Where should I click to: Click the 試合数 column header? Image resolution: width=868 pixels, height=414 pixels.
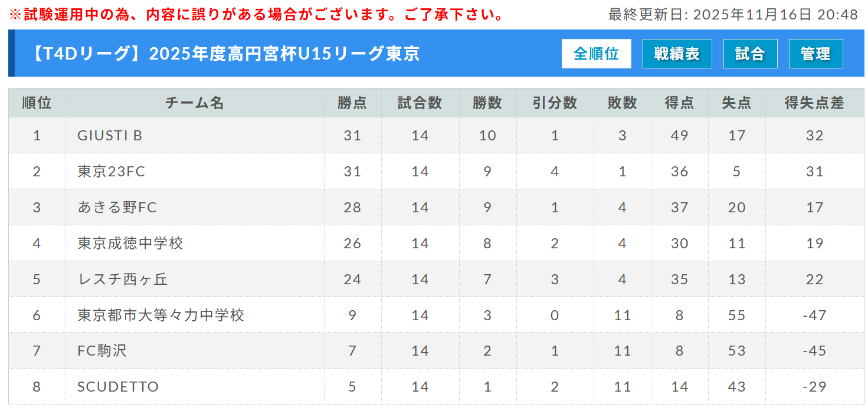pos(420,103)
